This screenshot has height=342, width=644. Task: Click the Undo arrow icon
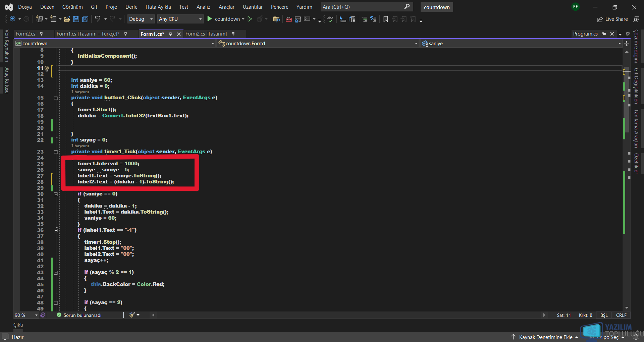(97, 19)
